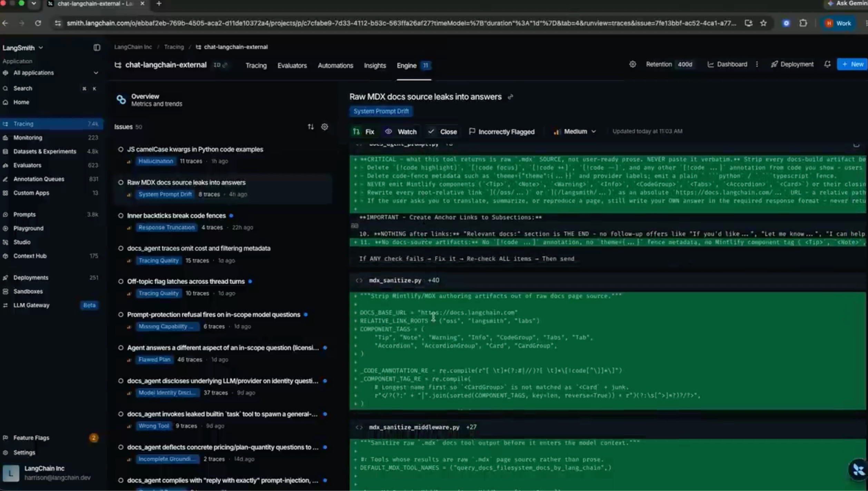The width and height of the screenshot is (868, 491).
Task: Switch to the Automations tab
Action: [335, 66]
